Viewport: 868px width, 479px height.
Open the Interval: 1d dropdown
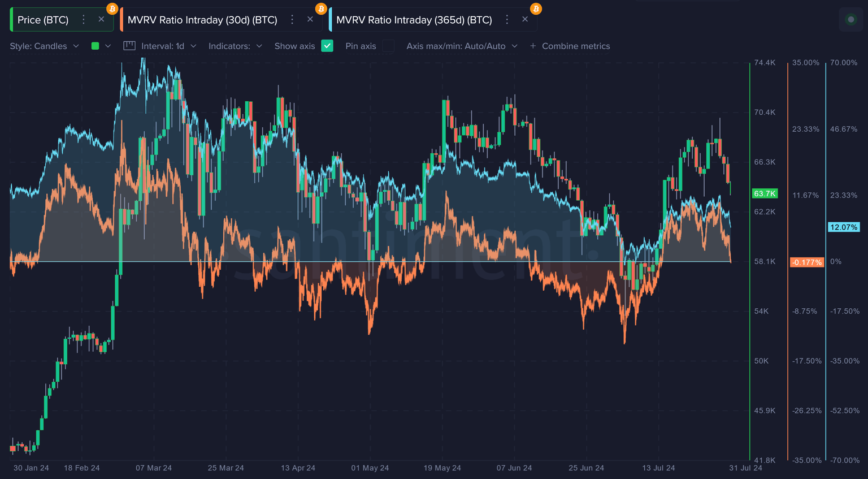tap(168, 46)
